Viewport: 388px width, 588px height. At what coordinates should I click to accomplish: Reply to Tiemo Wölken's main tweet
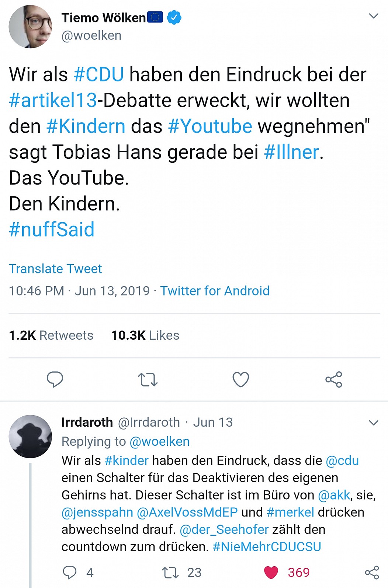tap(55, 379)
